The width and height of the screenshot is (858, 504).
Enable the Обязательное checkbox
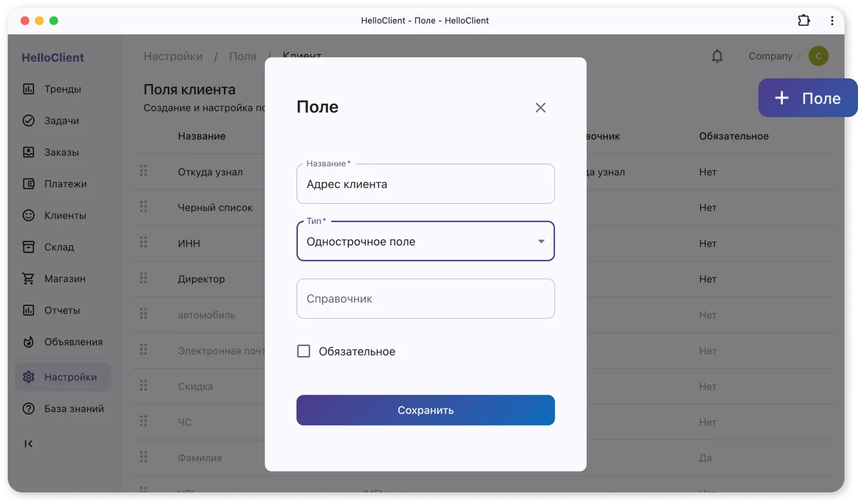click(x=304, y=351)
